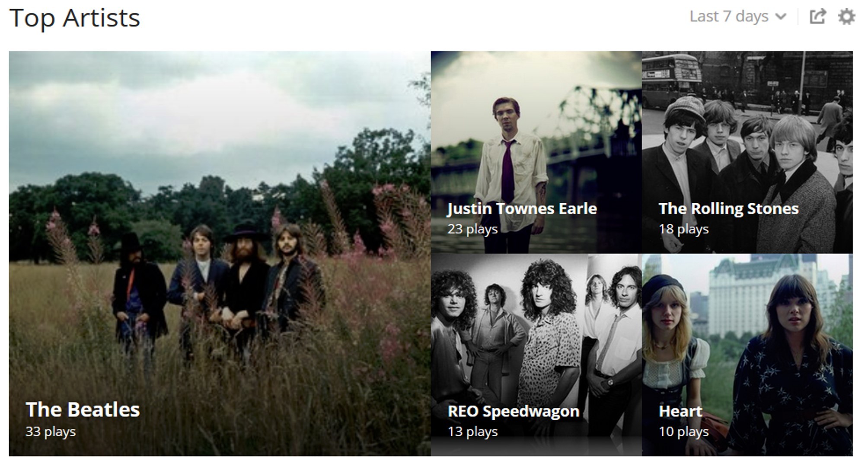Click The Rolling Stones name link
This screenshot has width=868, height=467.
[728, 209]
